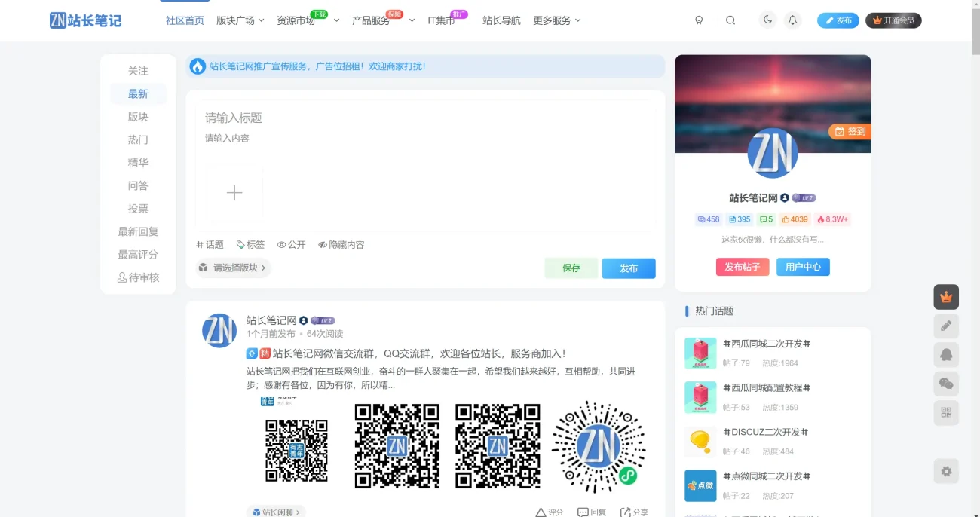Click the WeChat icon in floating toolbar

click(x=946, y=384)
